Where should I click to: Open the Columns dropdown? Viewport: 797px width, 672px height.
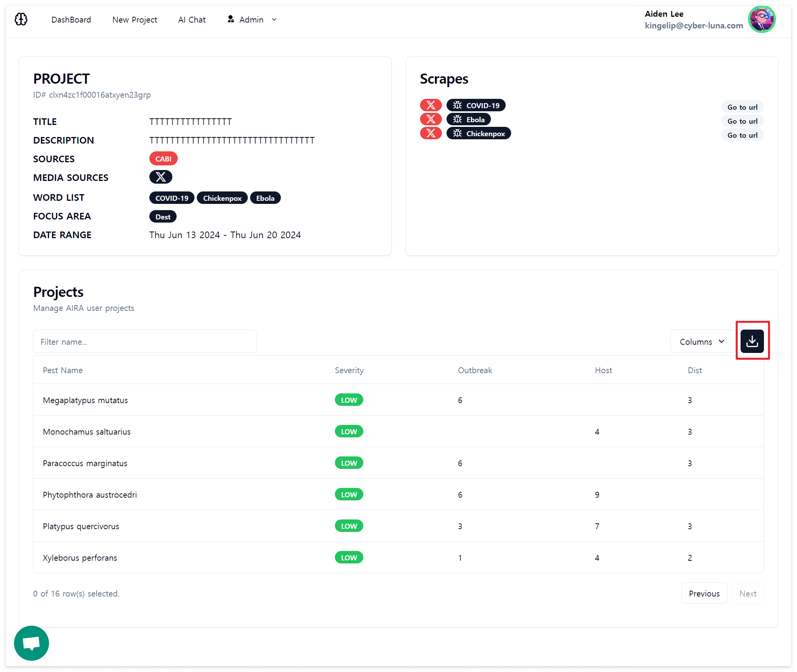point(702,342)
